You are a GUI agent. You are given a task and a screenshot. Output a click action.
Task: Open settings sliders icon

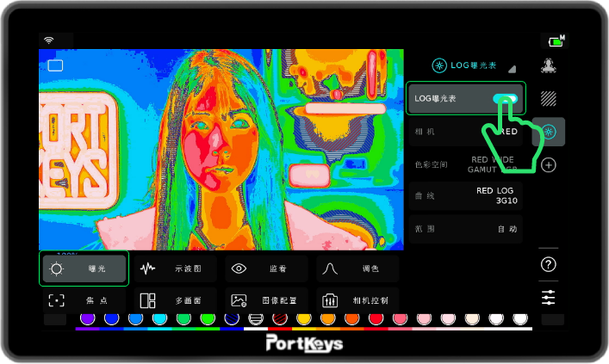pyautogui.click(x=548, y=297)
